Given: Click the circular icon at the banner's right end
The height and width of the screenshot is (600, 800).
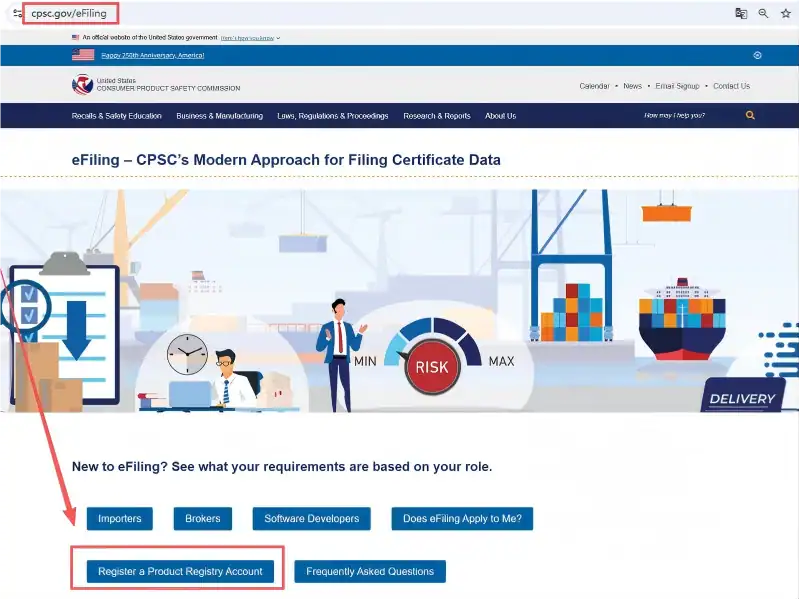Looking at the screenshot, I should pyautogui.click(x=758, y=55).
